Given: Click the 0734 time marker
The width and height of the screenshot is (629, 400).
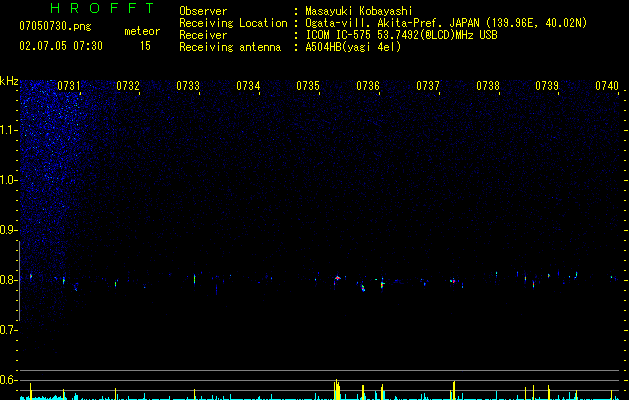Looking at the screenshot, I should point(248,86).
